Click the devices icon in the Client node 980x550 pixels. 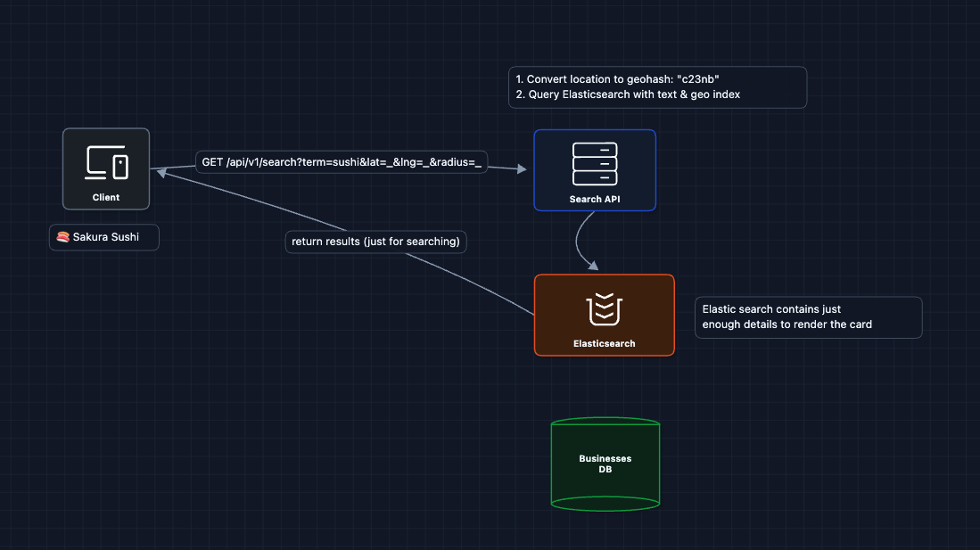point(106,162)
